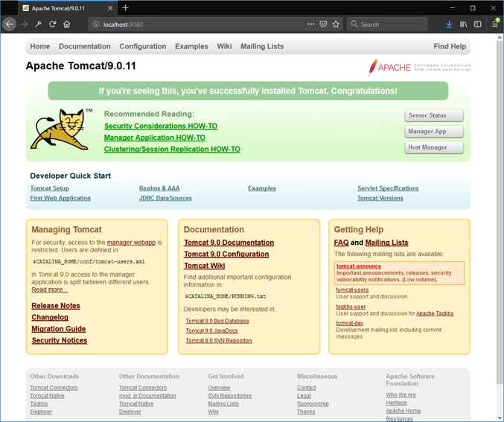Screen dimensions: 504x422
Task: Open the Library icon in toolbar
Action: [x=463, y=24]
